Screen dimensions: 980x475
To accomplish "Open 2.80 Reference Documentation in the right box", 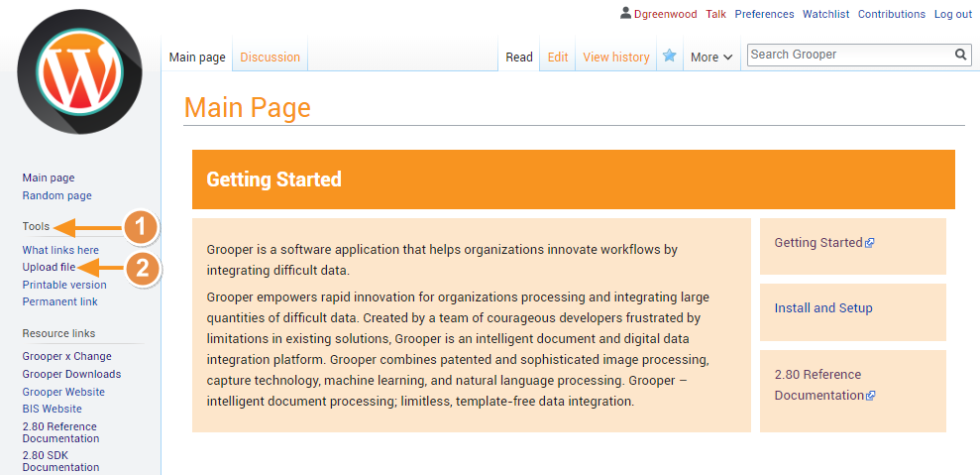I will 819,385.
